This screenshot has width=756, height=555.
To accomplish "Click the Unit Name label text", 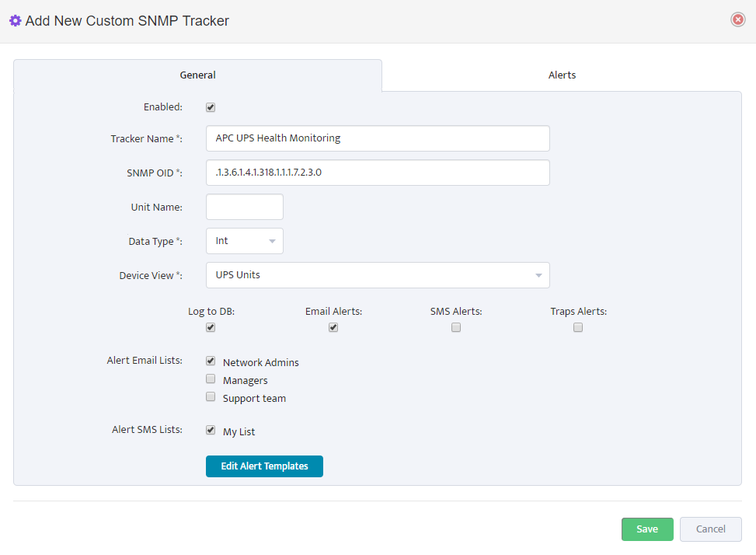I will pos(157,207).
